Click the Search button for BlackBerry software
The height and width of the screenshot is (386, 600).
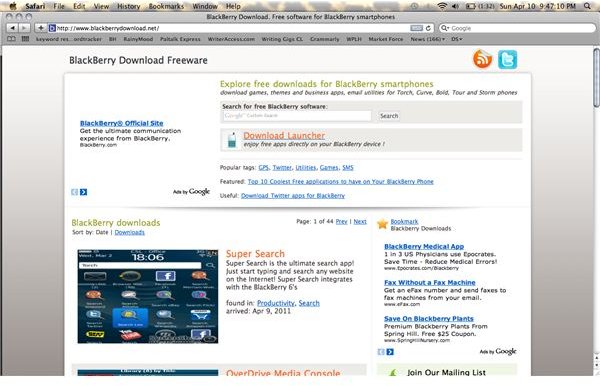click(x=389, y=116)
